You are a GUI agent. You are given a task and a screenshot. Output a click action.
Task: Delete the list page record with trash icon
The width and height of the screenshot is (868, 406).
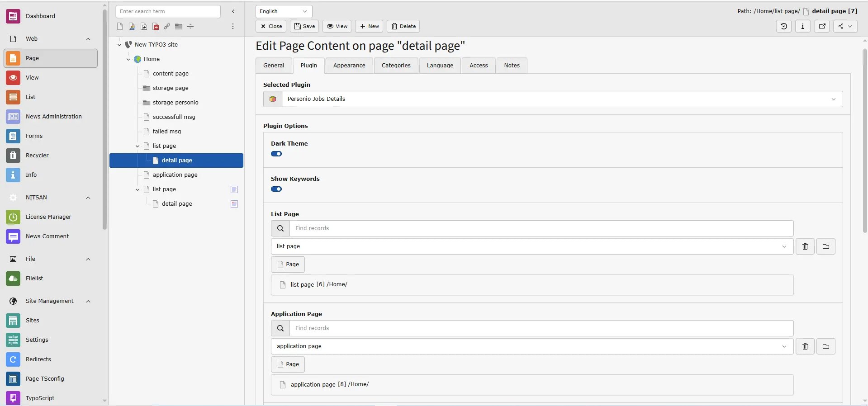tap(805, 246)
